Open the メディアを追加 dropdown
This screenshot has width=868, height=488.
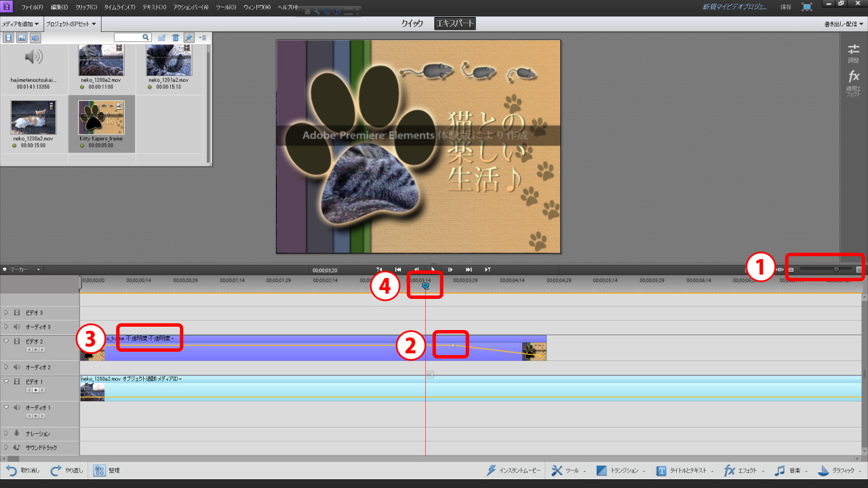21,24
